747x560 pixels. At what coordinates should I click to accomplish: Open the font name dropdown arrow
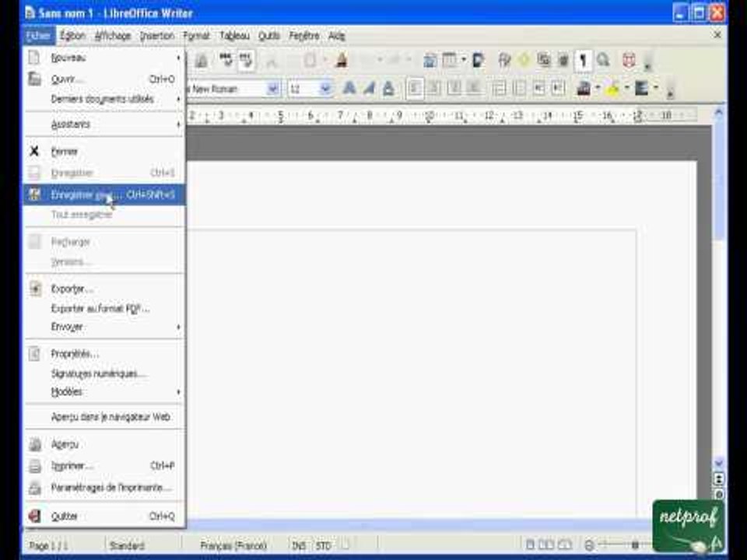[272, 89]
